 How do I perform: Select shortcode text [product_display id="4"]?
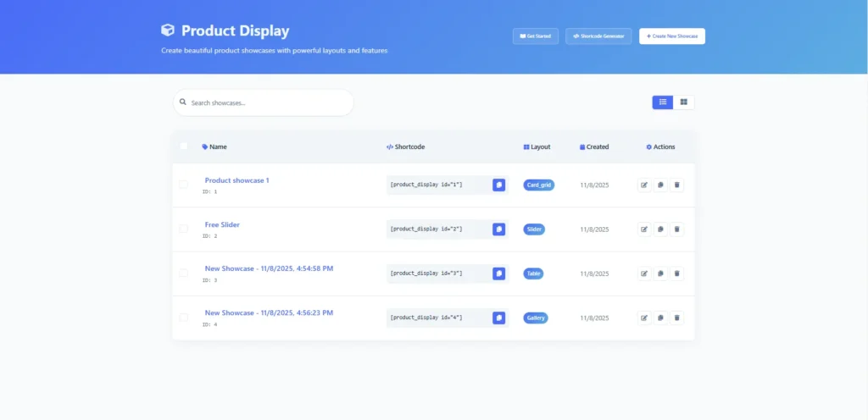pos(426,318)
